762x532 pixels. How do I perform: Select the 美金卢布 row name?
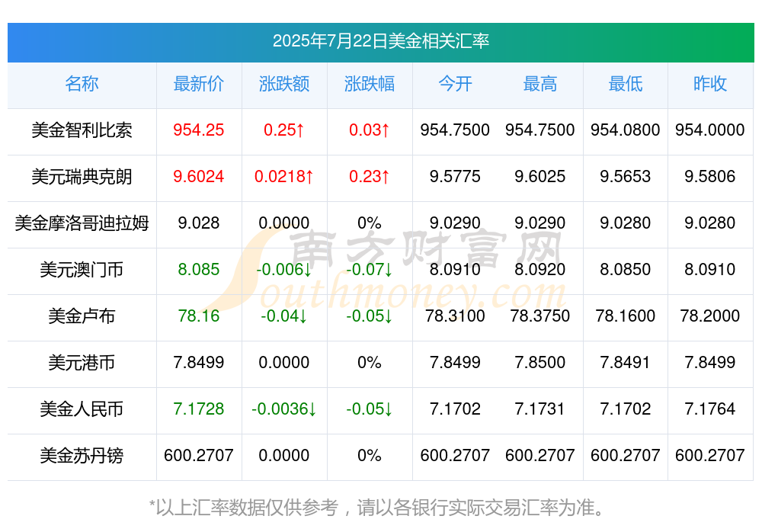coord(82,316)
